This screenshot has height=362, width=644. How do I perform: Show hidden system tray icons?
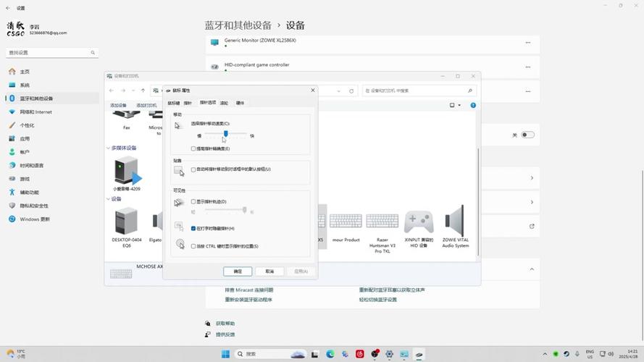point(545,354)
